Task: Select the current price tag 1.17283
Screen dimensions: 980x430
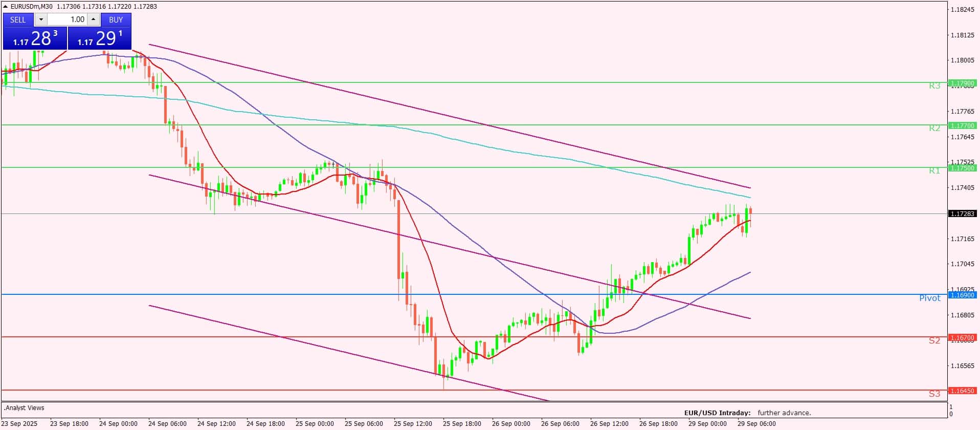Action: pyautogui.click(x=962, y=213)
